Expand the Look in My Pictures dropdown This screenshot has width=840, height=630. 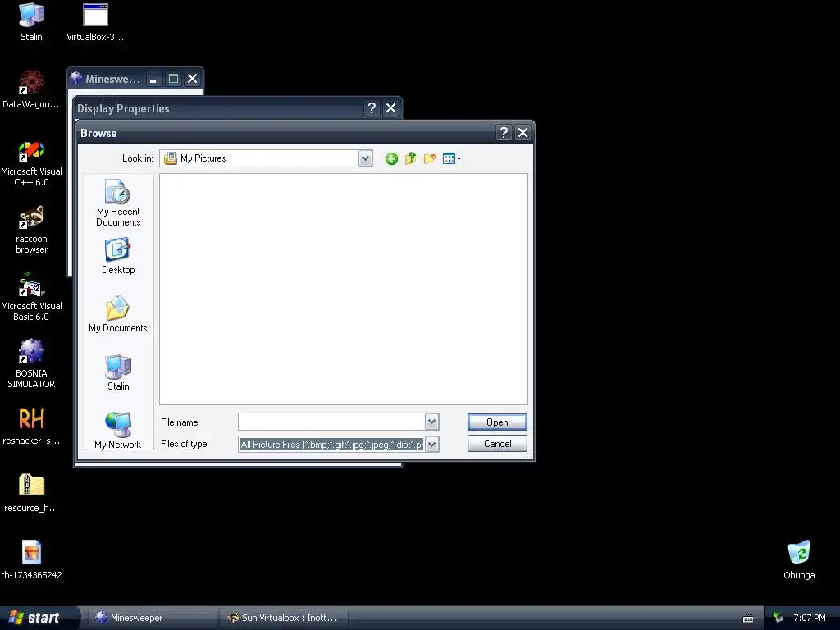365,158
